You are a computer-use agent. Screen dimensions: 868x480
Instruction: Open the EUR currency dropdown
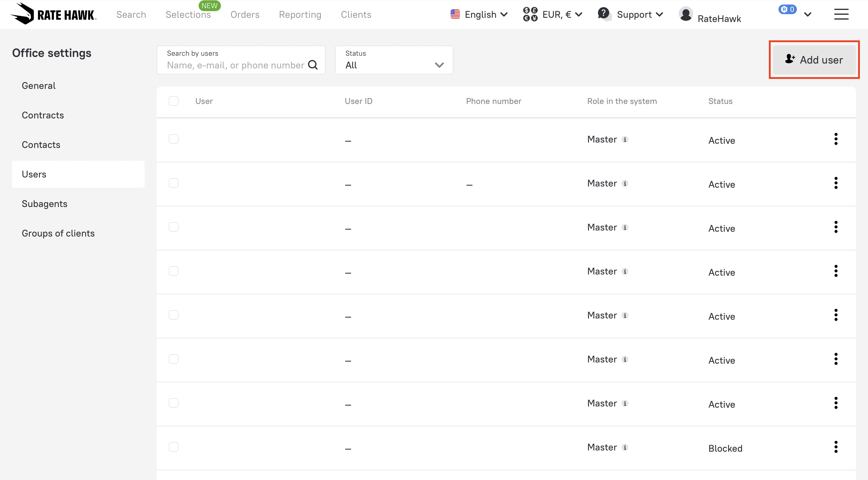point(553,14)
